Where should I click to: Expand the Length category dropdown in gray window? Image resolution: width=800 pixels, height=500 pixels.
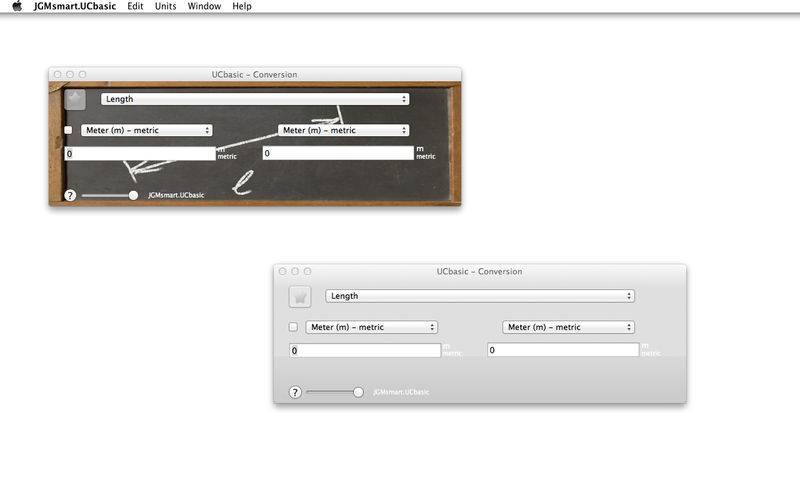pyautogui.click(x=480, y=296)
